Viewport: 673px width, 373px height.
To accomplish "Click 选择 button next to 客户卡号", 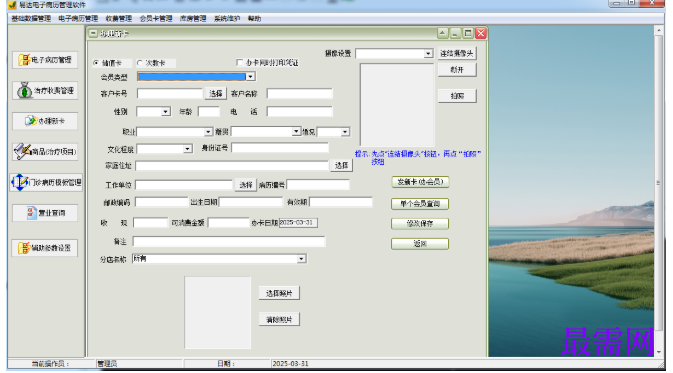I will tap(216, 94).
